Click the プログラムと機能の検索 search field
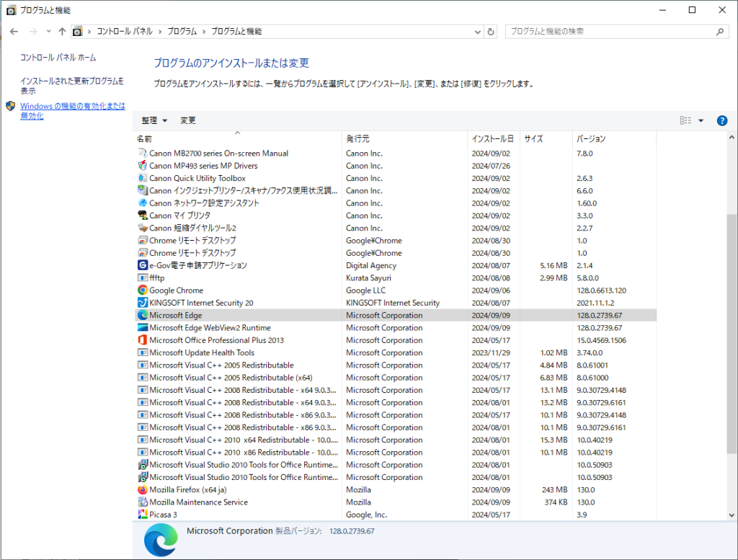The image size is (738, 560). point(609,32)
